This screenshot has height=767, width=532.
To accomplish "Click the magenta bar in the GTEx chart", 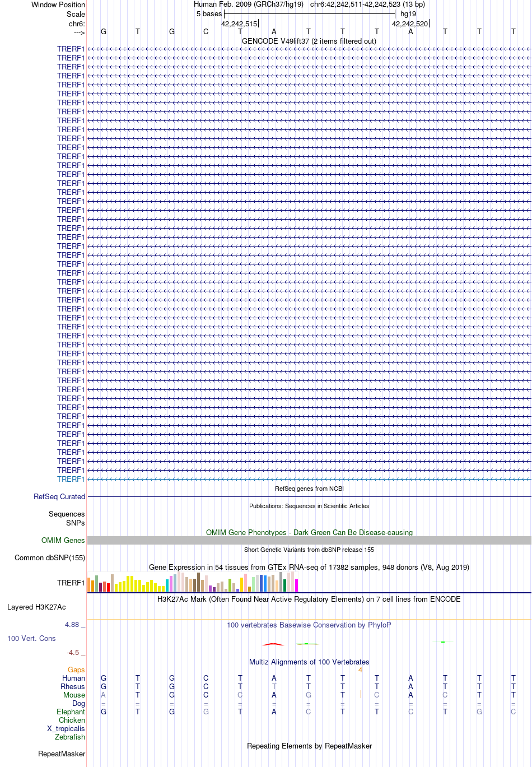I will tap(297, 585).
